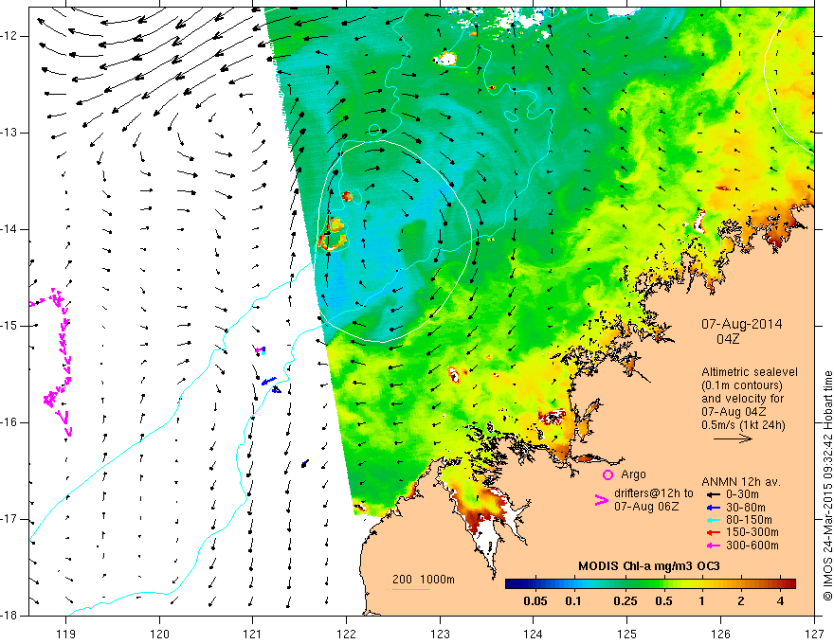Click the '0.1' color bar tick label
The width and height of the screenshot is (834, 644).
pos(572,601)
